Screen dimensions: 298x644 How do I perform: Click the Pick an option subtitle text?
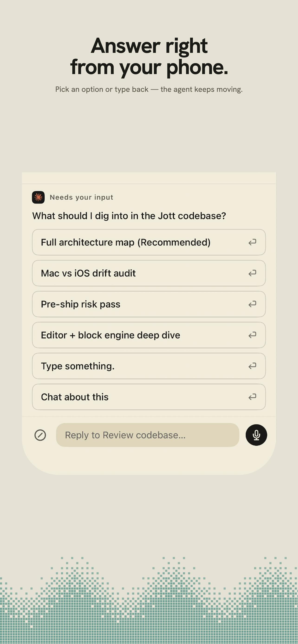[x=149, y=89]
